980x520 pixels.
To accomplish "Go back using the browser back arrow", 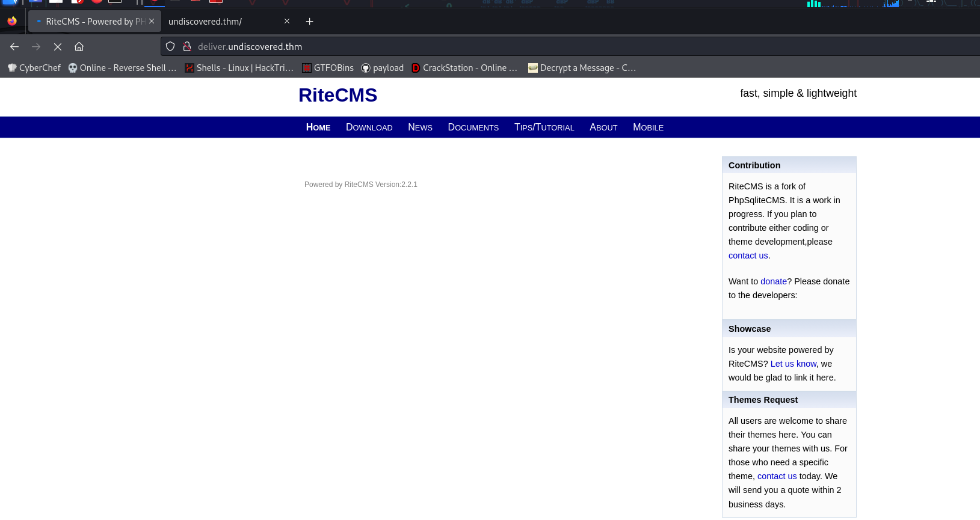I will coord(14,47).
